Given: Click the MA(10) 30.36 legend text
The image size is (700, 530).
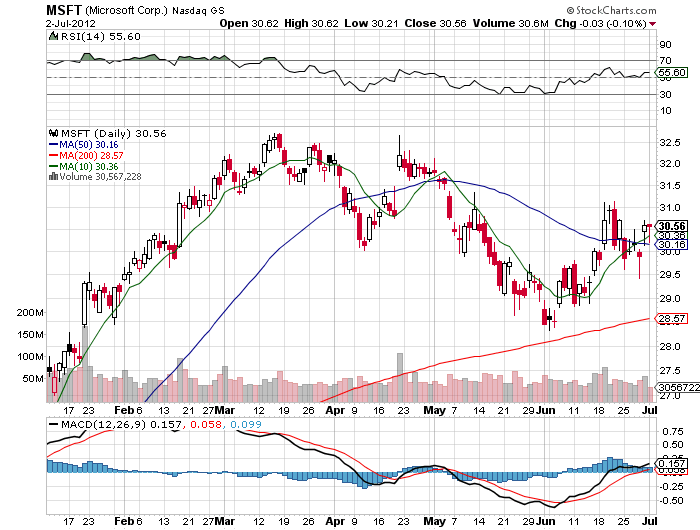Looking at the screenshot, I should tap(89, 167).
